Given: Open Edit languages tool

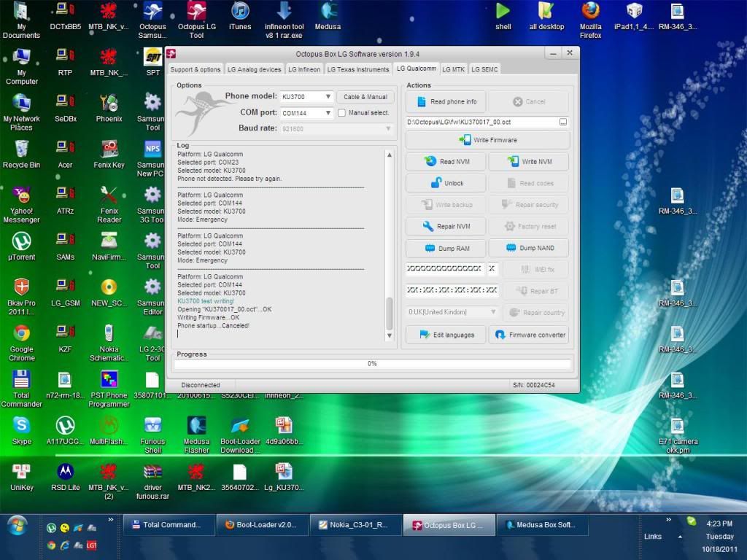Looking at the screenshot, I should [446, 335].
